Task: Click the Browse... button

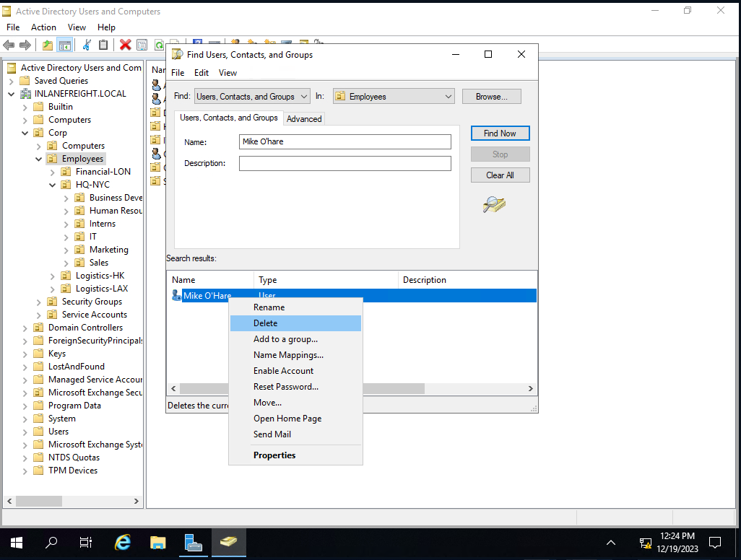Action: (x=492, y=96)
